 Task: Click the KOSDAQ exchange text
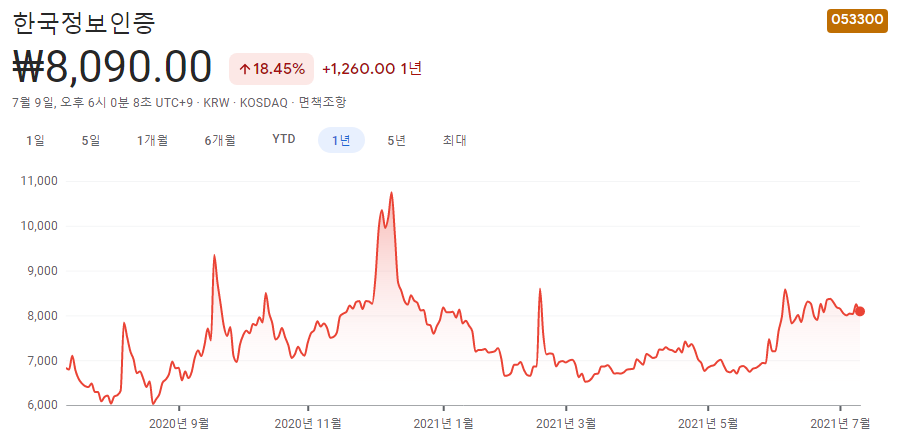pyautogui.click(x=264, y=103)
